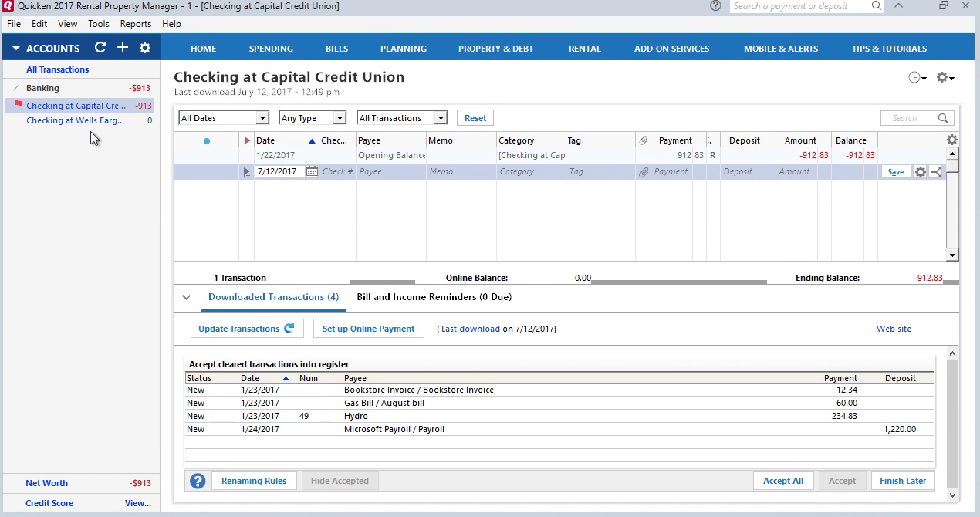Click the downloaded panel scrollbar down arrow
Screen dimensions: 980x517
click(952, 495)
